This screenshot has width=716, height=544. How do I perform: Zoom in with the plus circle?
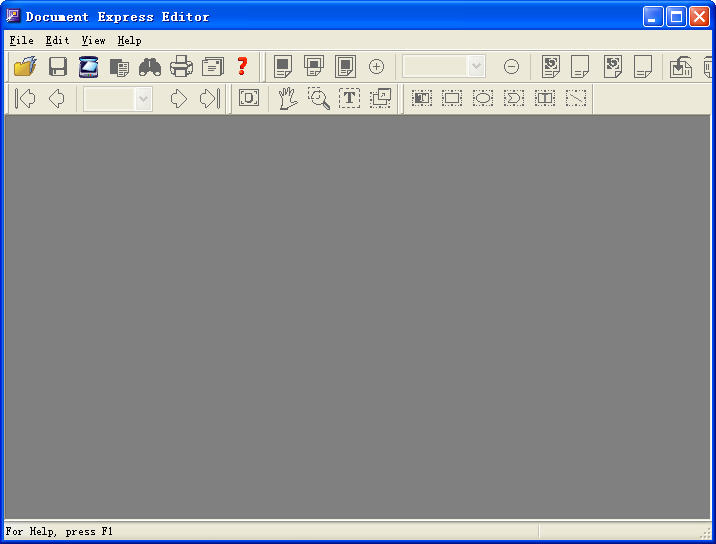(376, 67)
